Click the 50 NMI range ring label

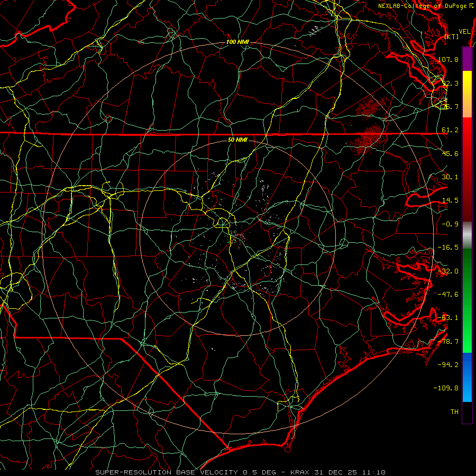(x=237, y=140)
